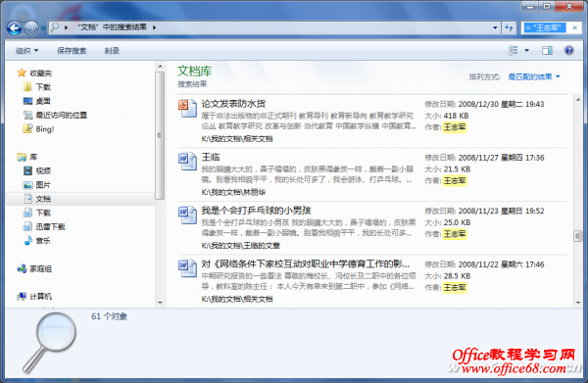The image size is (588, 383).
Task: Click the 论文发表防水货 file icon
Action: 187,109
